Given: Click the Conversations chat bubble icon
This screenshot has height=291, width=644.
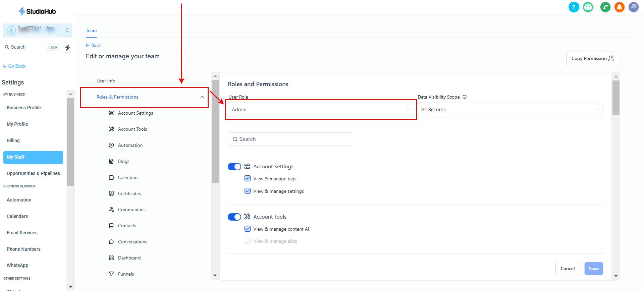Looking at the screenshot, I should [111, 242].
